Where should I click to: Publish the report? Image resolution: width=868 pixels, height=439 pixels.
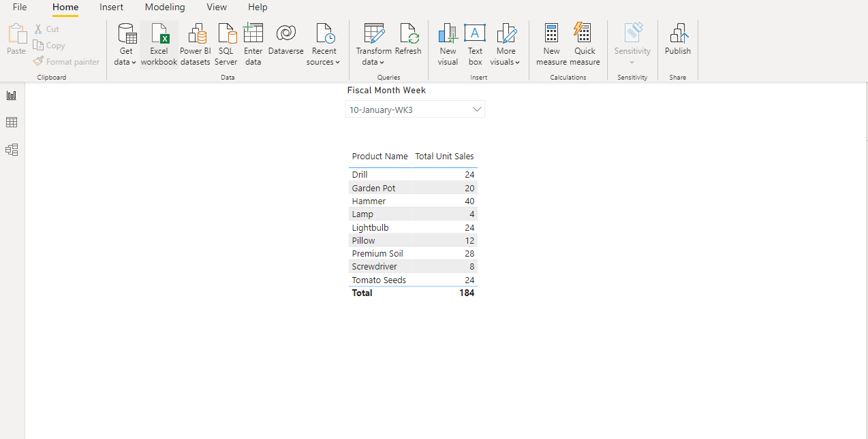(678, 39)
